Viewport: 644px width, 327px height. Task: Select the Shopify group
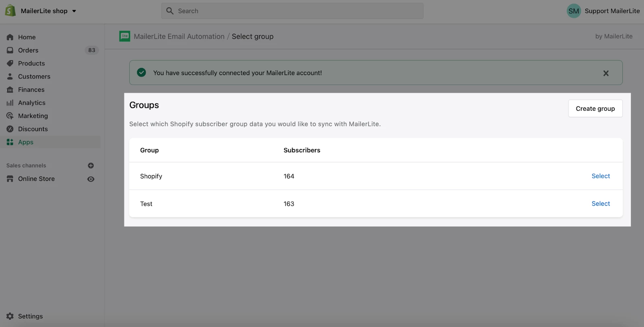click(601, 176)
